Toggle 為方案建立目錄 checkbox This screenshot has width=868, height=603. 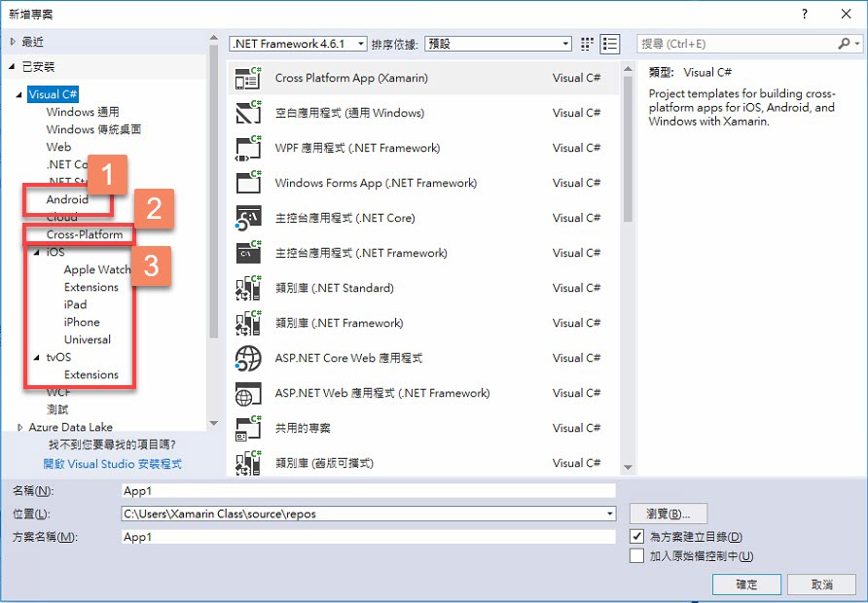click(x=637, y=536)
